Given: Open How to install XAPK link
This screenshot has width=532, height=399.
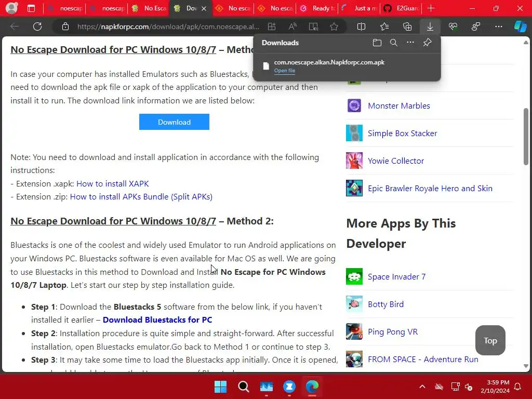Looking at the screenshot, I should pos(113,183).
